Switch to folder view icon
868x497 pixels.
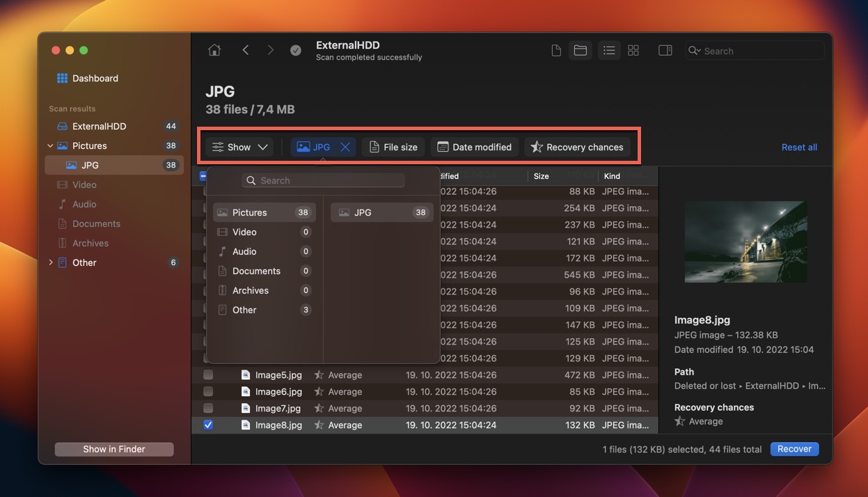coord(580,50)
